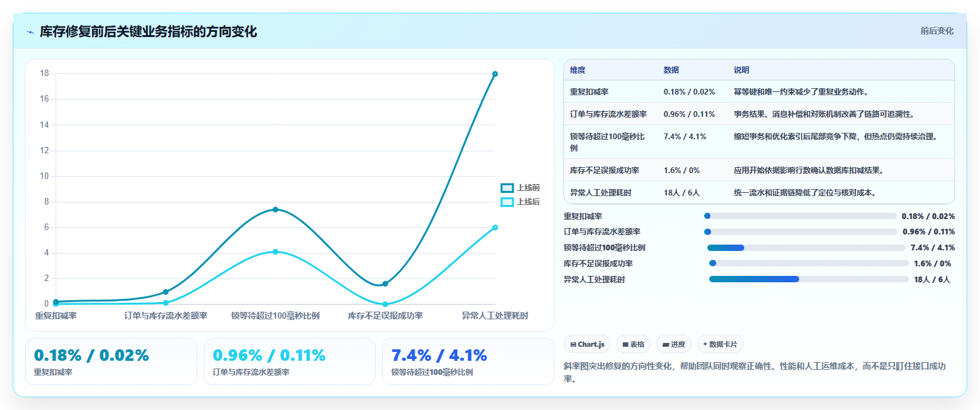Click the y-axis value 10

point(45,176)
